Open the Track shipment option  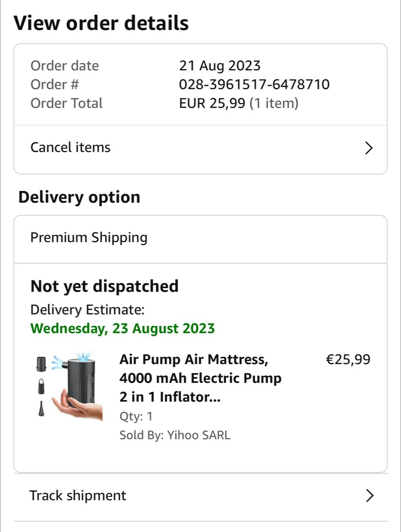coord(78,495)
